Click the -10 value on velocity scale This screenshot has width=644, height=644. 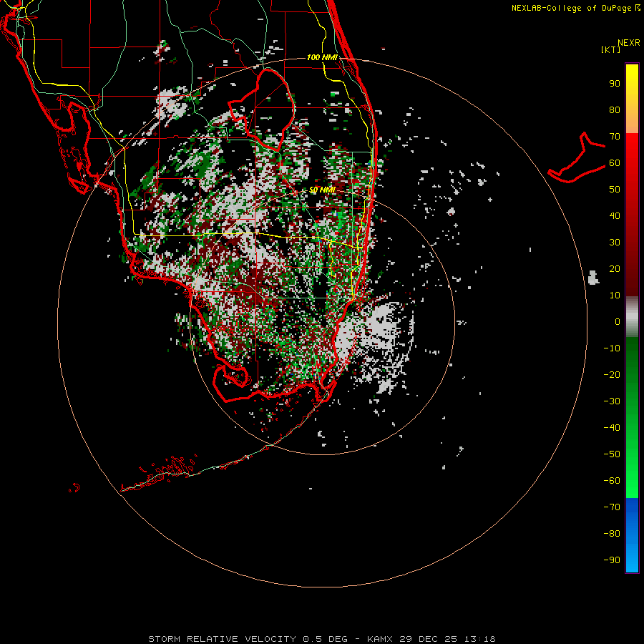click(612, 348)
